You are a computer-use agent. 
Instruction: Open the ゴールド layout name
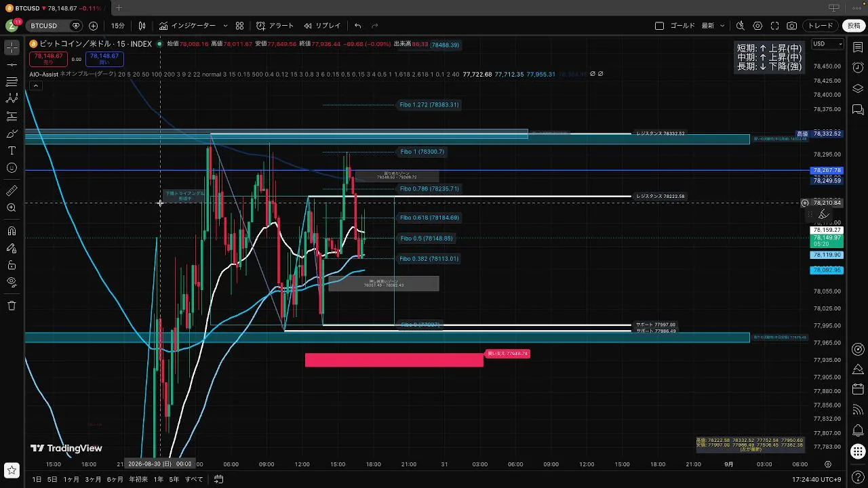click(682, 26)
